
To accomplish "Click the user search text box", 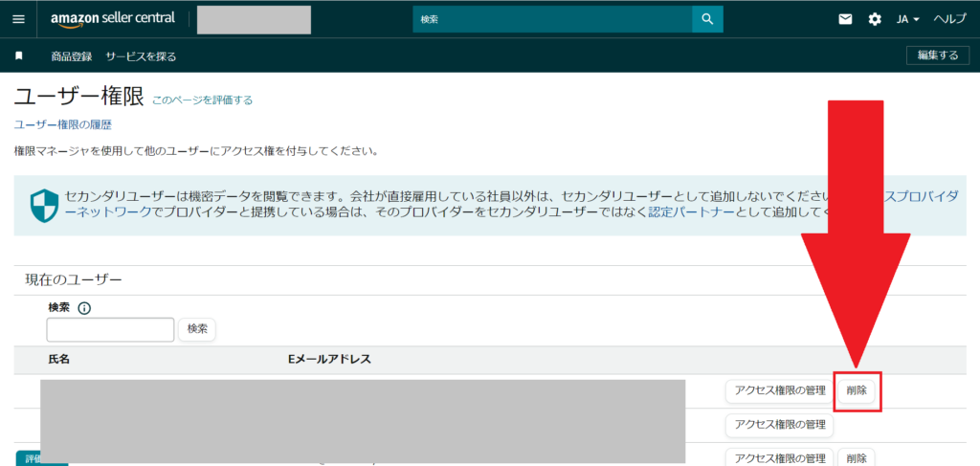I will [110, 330].
